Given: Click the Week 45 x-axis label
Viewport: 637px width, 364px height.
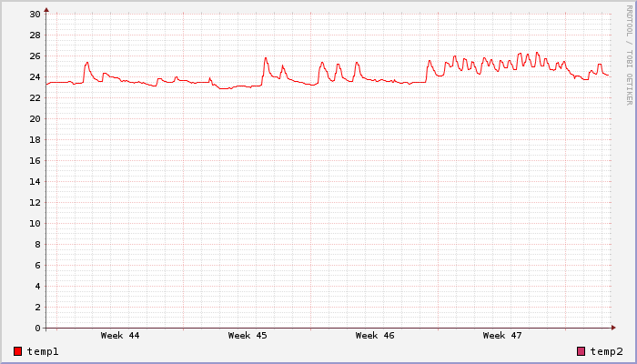Looking at the screenshot, I should coord(248,336).
